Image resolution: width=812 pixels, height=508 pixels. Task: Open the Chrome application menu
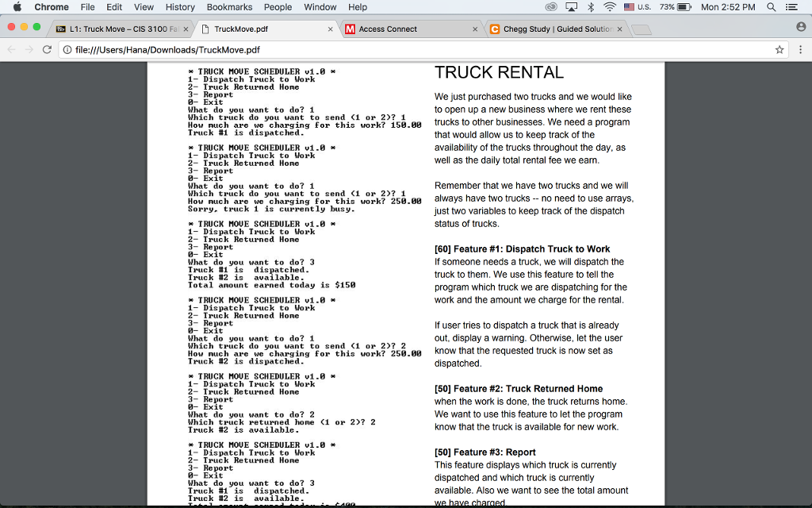pos(52,6)
